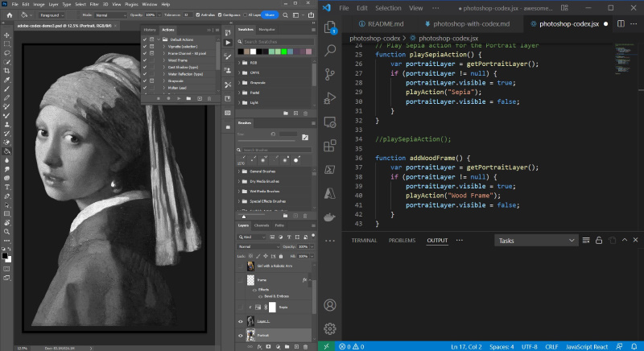Select the Rectangular Marquee tool

[x=6, y=44]
